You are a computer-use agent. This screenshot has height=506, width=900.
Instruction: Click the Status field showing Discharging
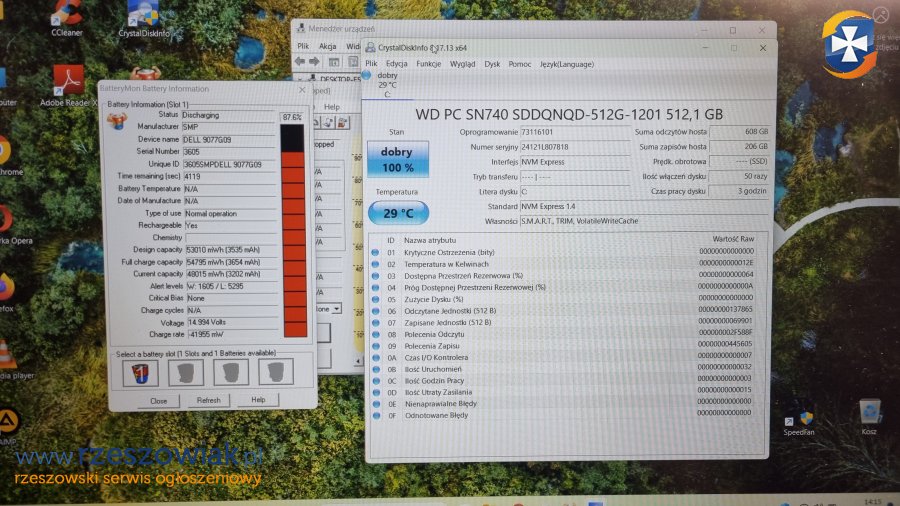click(228, 115)
